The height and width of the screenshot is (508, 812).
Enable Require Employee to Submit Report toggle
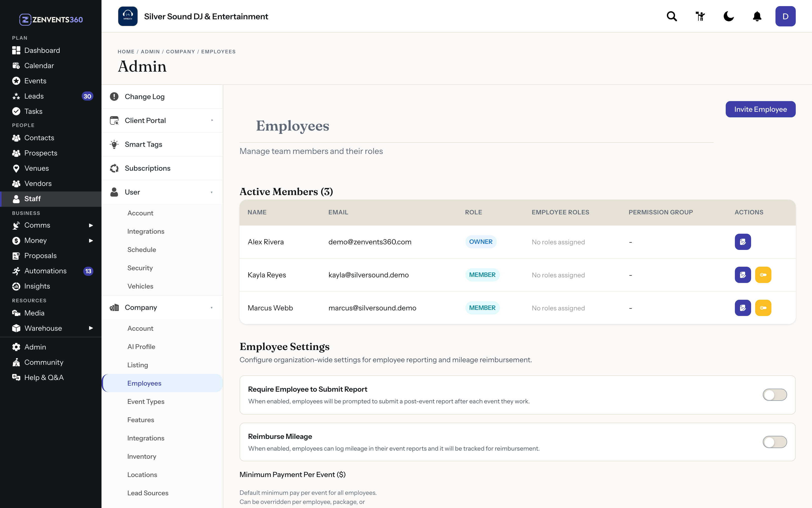[774, 395]
